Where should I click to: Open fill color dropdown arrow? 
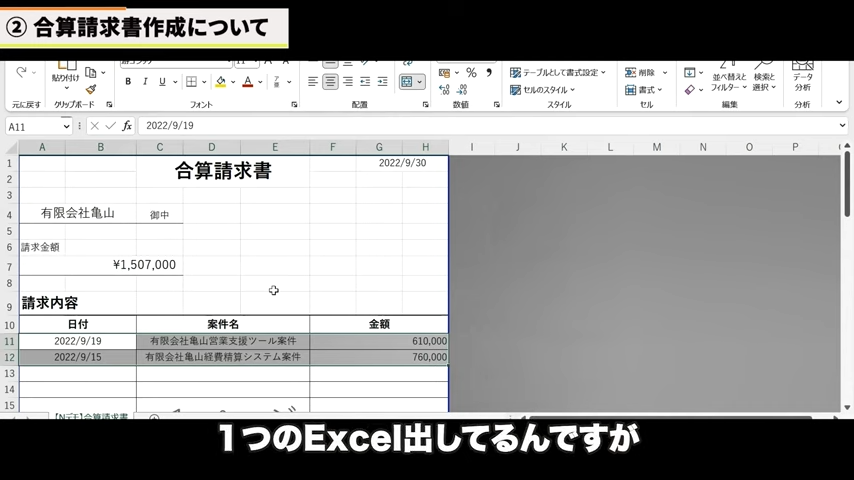pyautogui.click(x=233, y=82)
